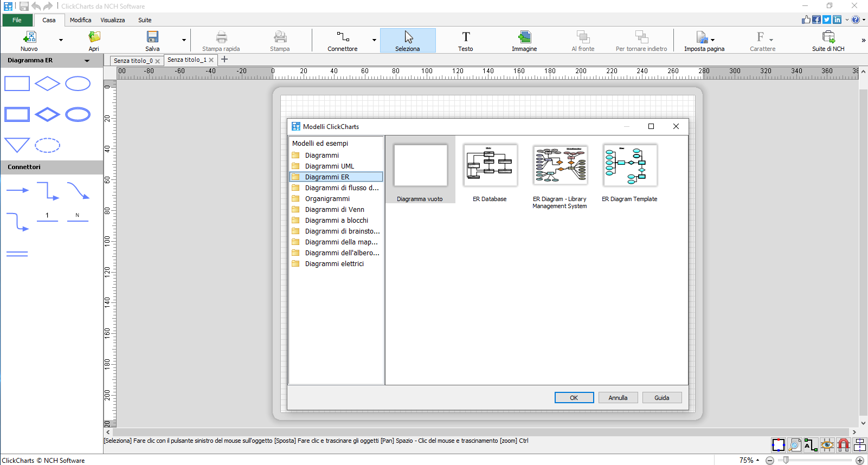Expand the Salva dropdown arrow
The image size is (868, 465).
(184, 40)
